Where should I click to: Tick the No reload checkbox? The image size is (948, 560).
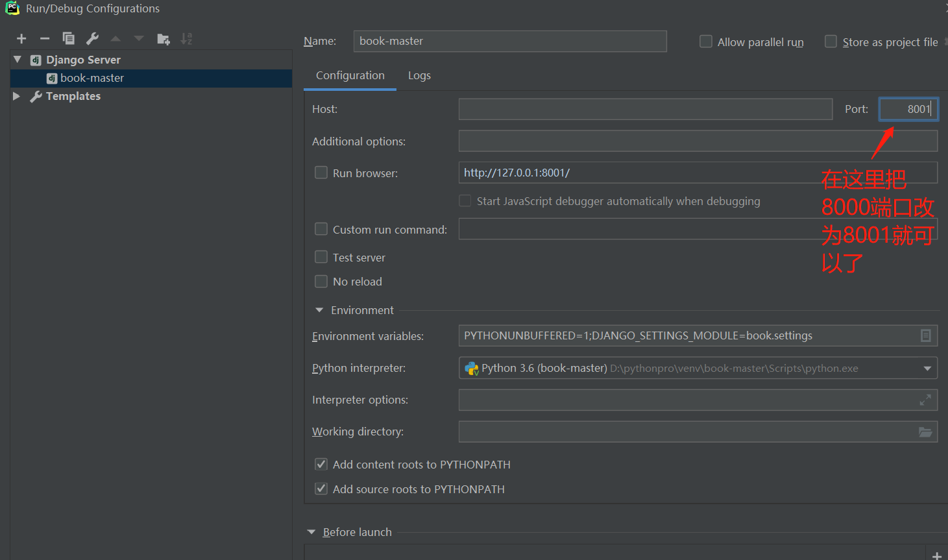(321, 281)
